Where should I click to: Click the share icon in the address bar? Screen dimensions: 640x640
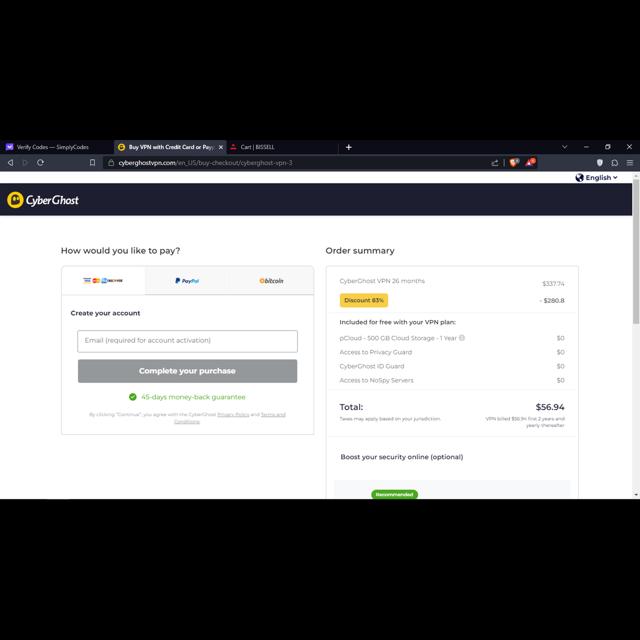coord(495,163)
